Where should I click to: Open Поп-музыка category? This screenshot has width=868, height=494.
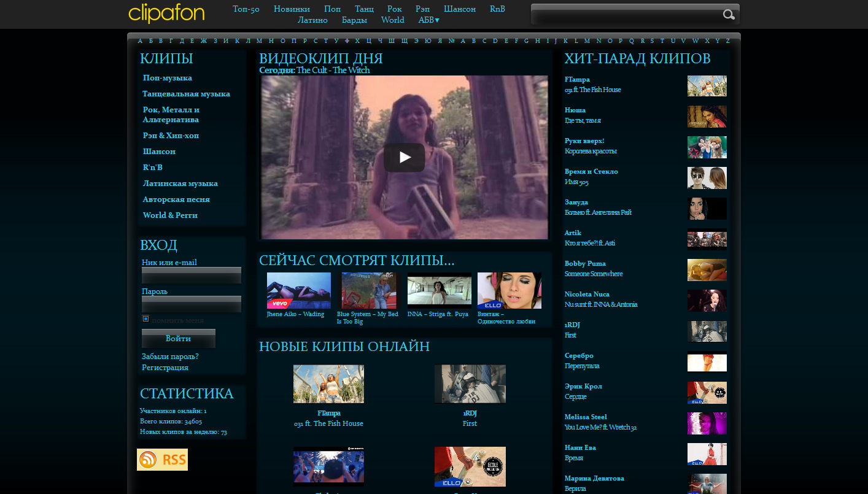168,78
